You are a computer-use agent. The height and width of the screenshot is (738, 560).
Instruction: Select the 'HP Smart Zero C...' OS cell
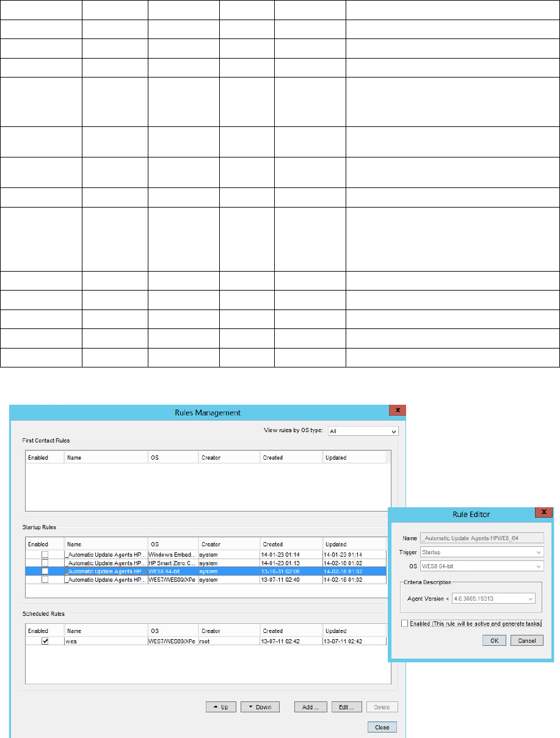click(173, 563)
